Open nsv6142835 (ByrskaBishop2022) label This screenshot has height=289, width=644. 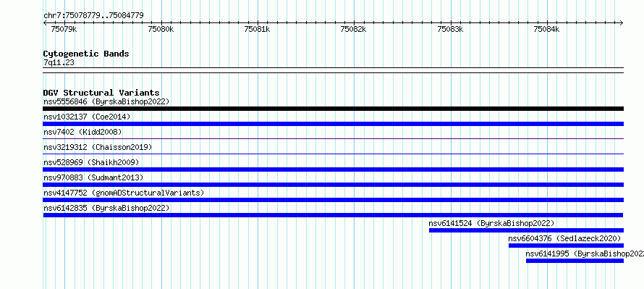click(106, 208)
